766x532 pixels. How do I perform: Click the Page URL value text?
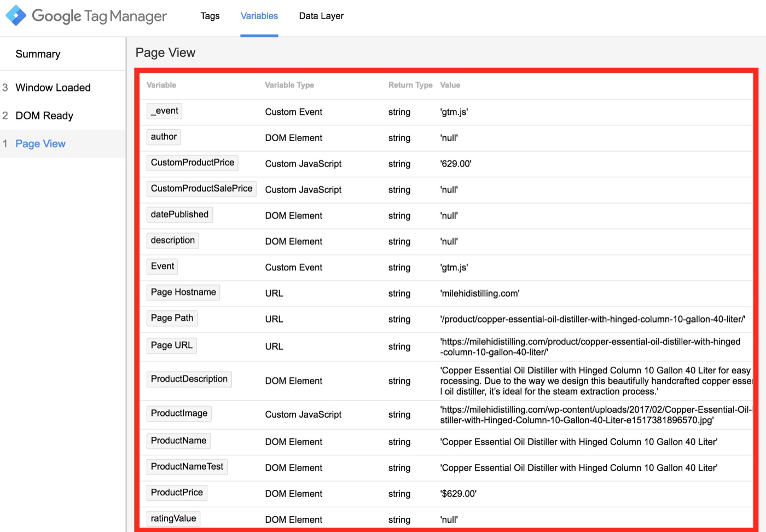[590, 347]
